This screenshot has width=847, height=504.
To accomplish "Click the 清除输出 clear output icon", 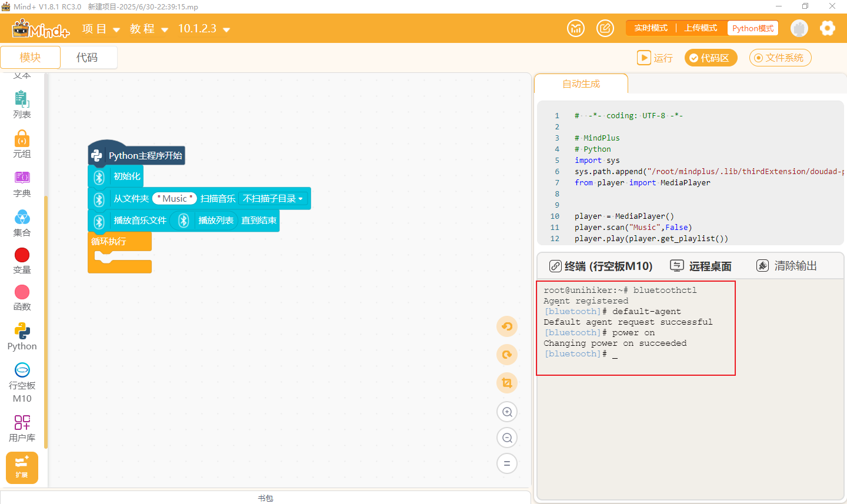I will 762,266.
